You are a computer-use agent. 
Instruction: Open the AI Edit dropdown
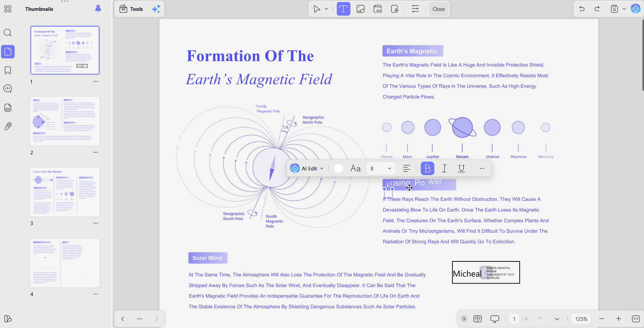coord(307,168)
